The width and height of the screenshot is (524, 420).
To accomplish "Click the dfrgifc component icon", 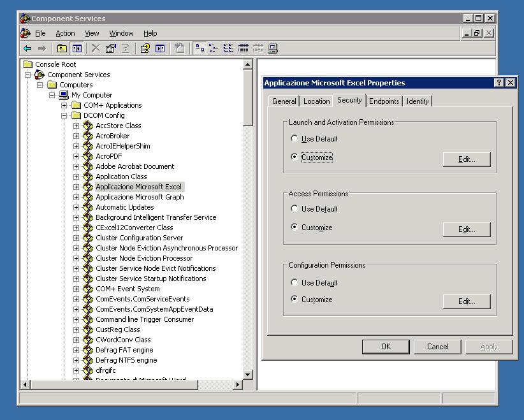I will 88,370.
